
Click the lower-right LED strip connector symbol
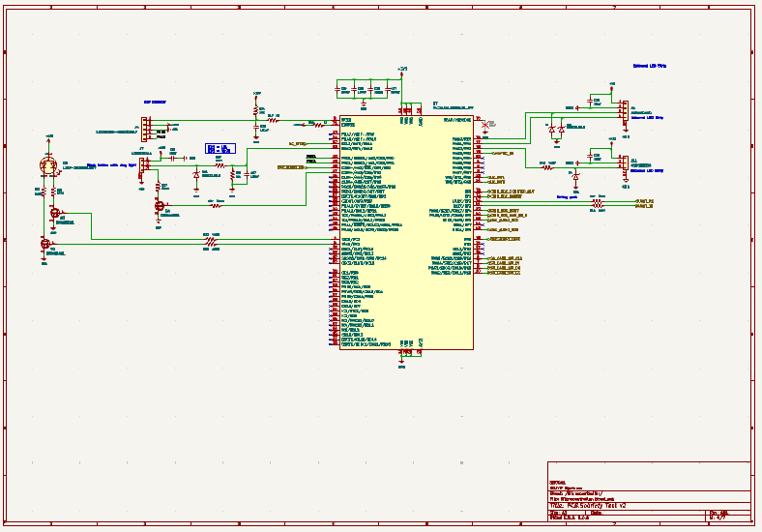(x=623, y=163)
